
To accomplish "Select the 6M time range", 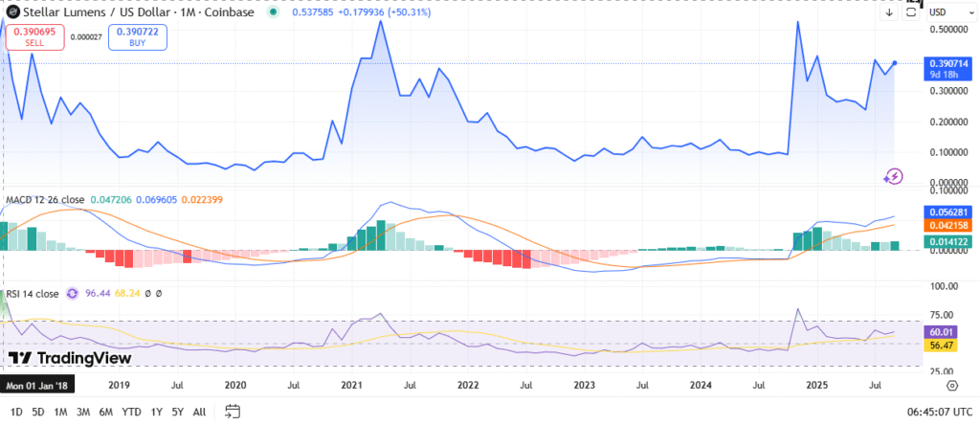I will [x=105, y=412].
